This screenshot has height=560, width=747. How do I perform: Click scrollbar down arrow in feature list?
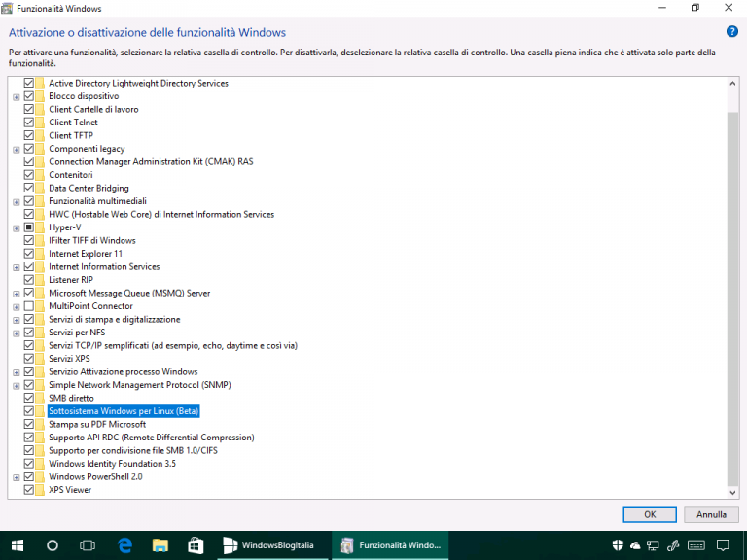[x=732, y=493]
